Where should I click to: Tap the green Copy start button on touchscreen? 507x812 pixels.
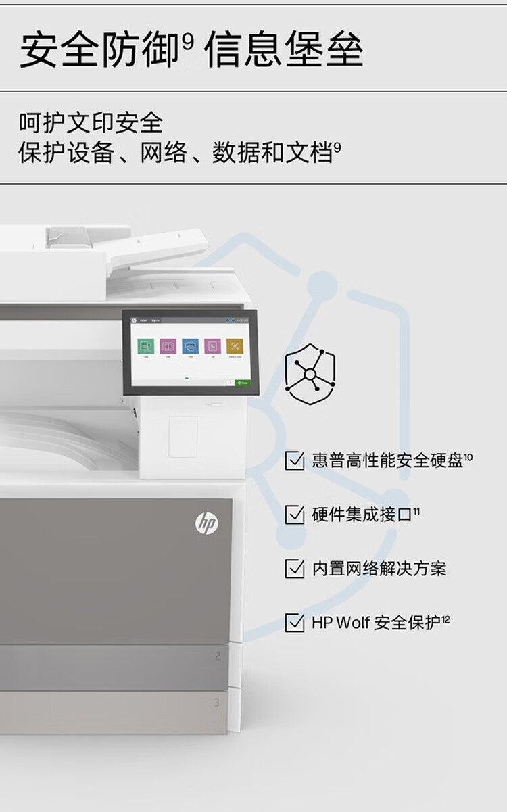click(x=242, y=383)
